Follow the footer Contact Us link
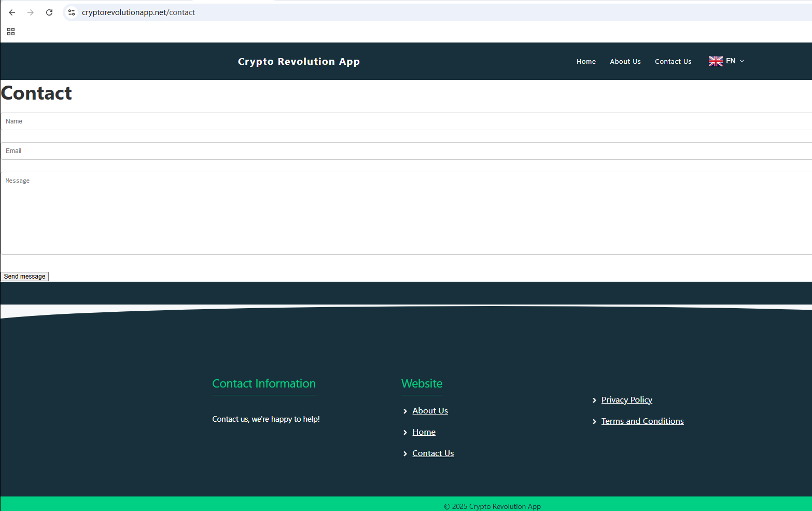Screen dimensions: 812x511 433,453
